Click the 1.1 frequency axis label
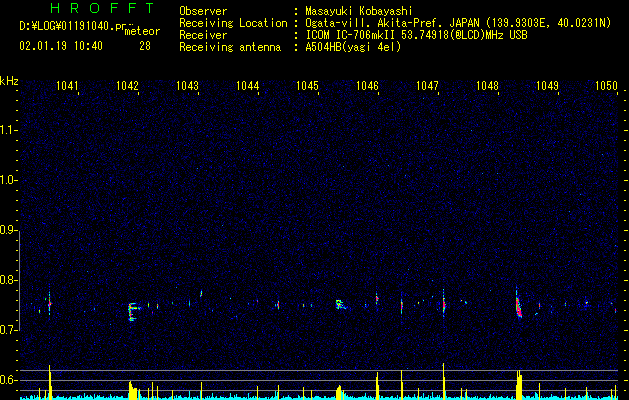The height and width of the screenshot is (400, 629). click(9, 130)
